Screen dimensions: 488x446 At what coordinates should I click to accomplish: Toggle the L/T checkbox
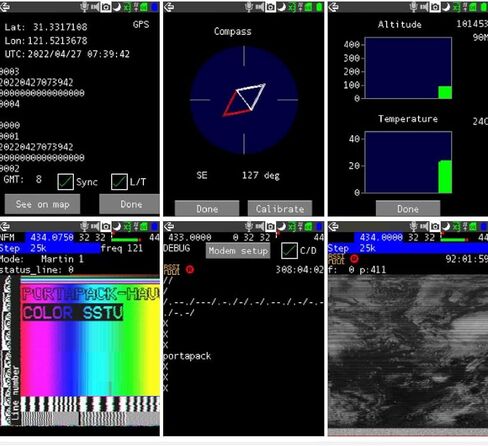click(x=119, y=182)
